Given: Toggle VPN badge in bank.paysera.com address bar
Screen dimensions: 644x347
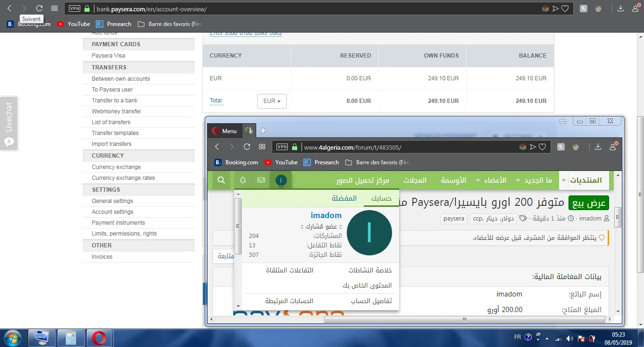Looking at the screenshot, I should [x=74, y=8].
